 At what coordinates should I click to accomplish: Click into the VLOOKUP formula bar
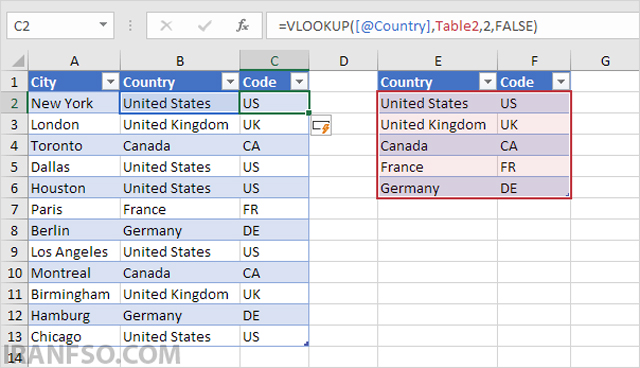[453, 26]
